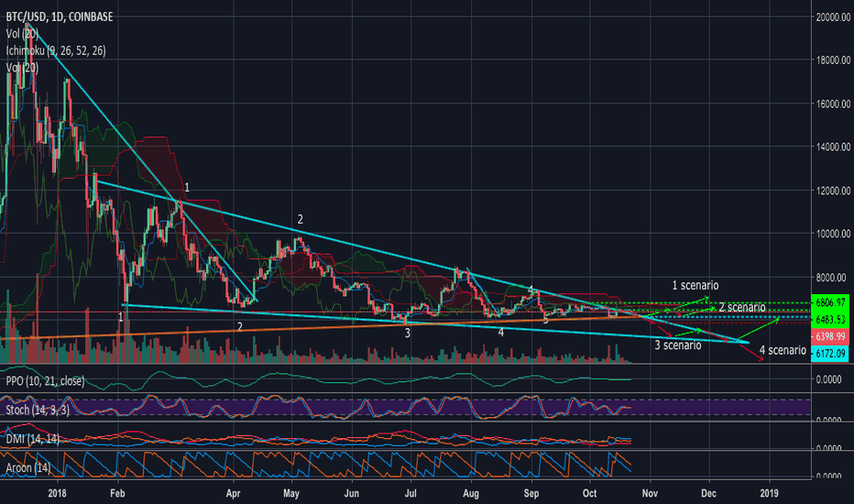Click the 8000.00 price axis label

(x=833, y=278)
